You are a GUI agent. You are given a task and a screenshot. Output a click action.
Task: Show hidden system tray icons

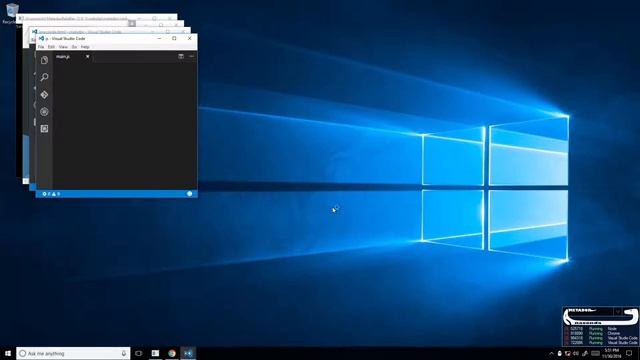click(551, 353)
